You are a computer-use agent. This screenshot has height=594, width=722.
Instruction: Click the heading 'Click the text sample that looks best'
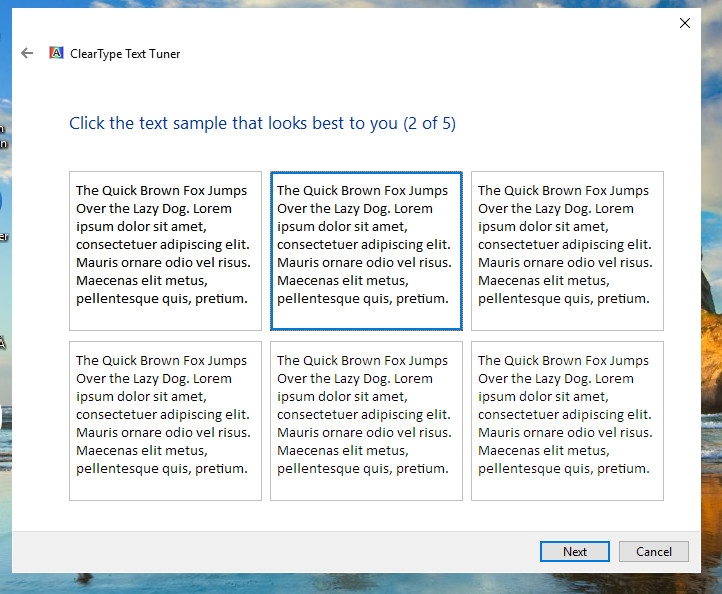click(262, 123)
